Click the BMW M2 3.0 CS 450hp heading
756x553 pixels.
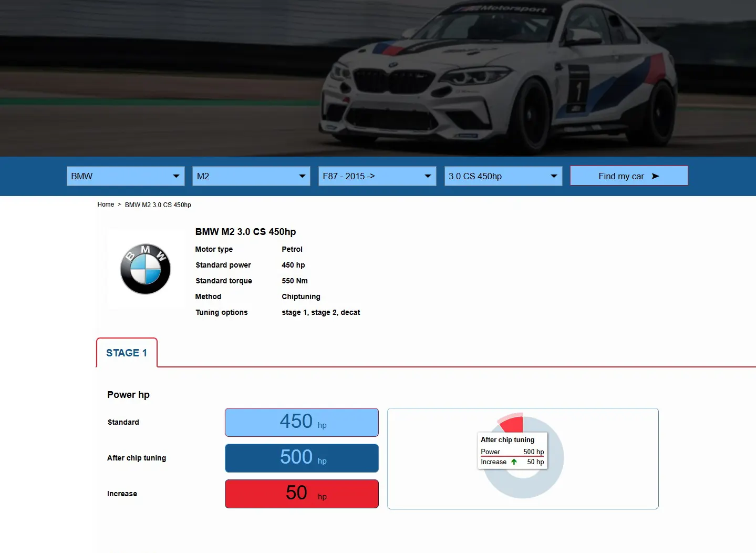point(245,232)
